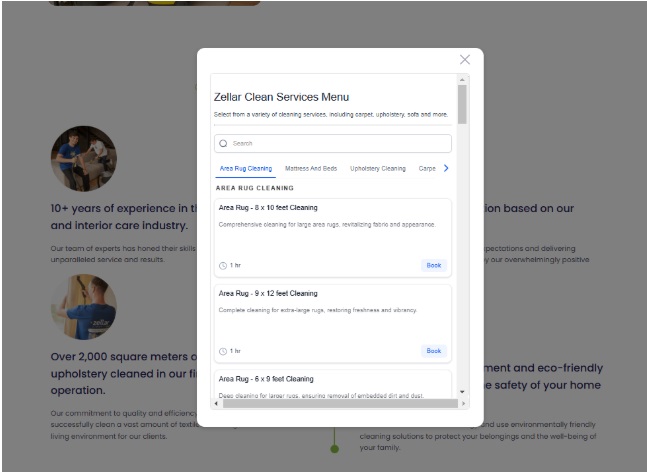
Task: Close the services menu popup
Action: (x=465, y=59)
